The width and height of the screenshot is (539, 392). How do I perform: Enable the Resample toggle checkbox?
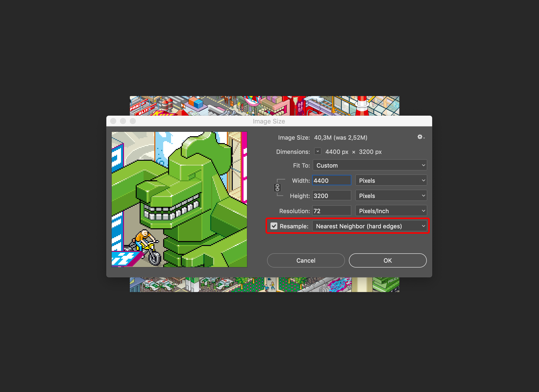pos(272,226)
